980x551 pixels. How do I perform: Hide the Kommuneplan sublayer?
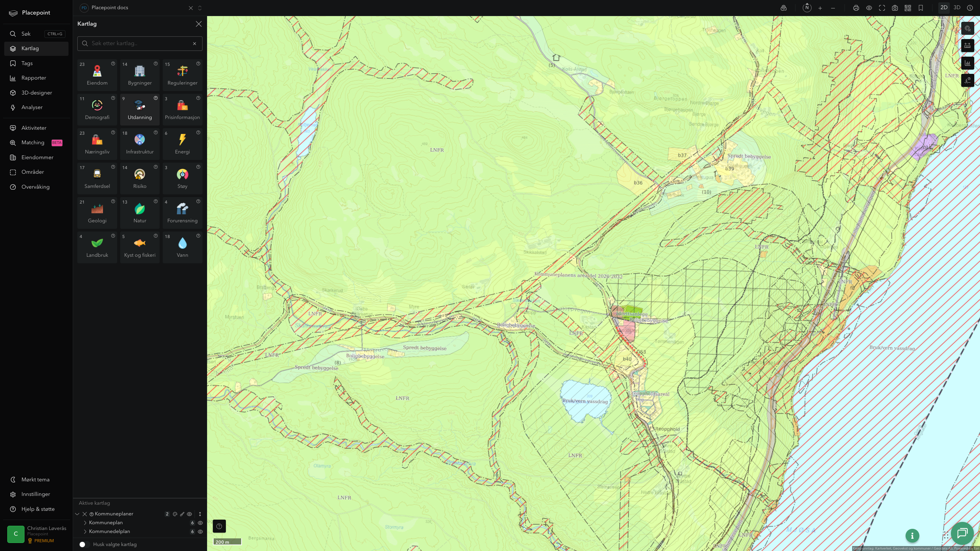click(x=200, y=523)
